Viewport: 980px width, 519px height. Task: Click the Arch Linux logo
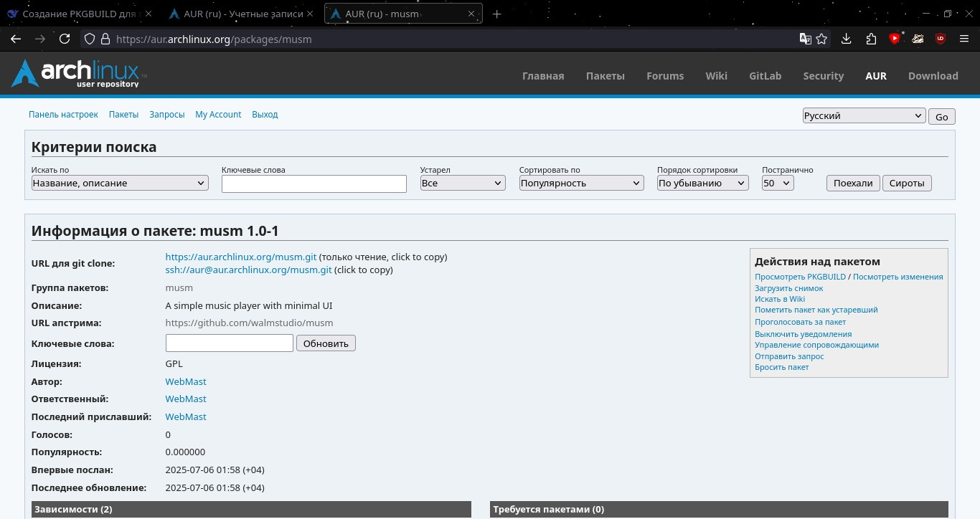79,74
